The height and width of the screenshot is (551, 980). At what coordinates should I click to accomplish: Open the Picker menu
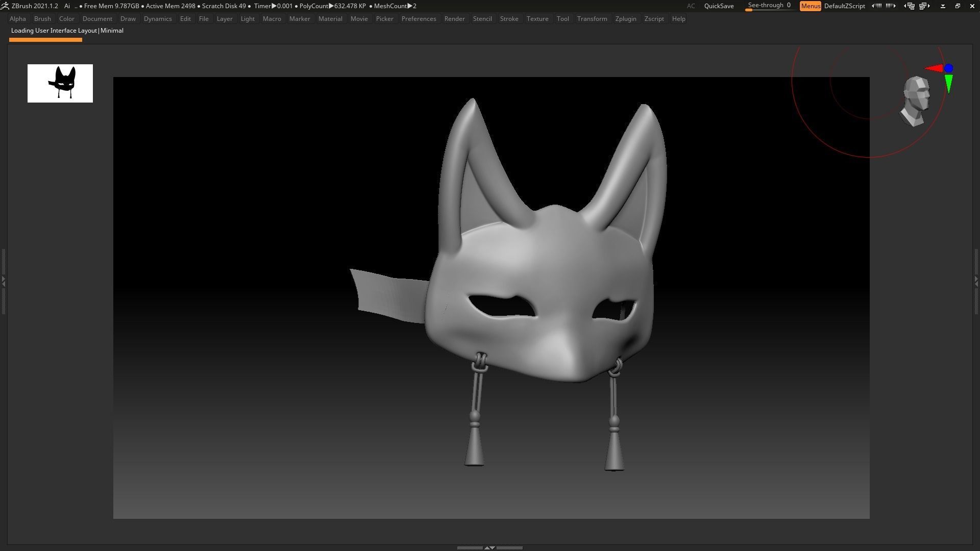(x=384, y=19)
